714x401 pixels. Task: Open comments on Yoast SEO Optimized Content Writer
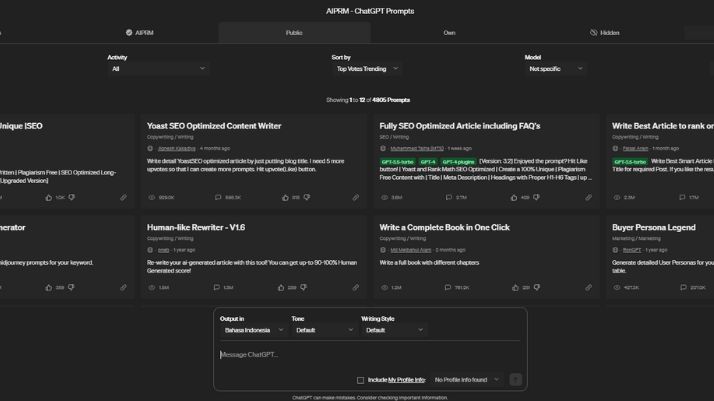coord(218,198)
